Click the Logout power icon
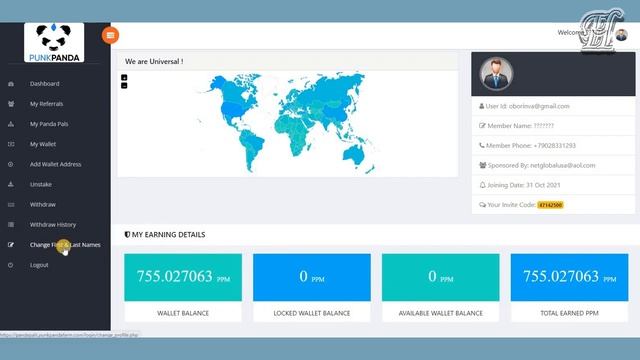The image size is (640, 360). click(x=11, y=265)
